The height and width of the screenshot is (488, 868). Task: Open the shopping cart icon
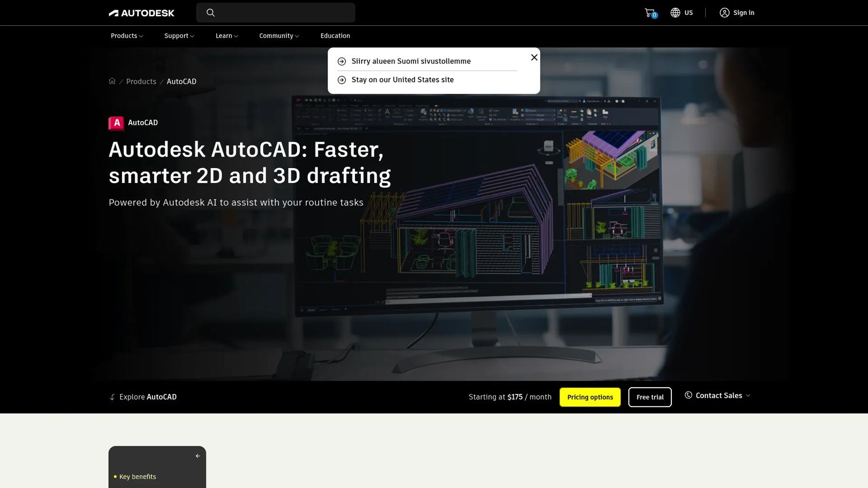[650, 13]
